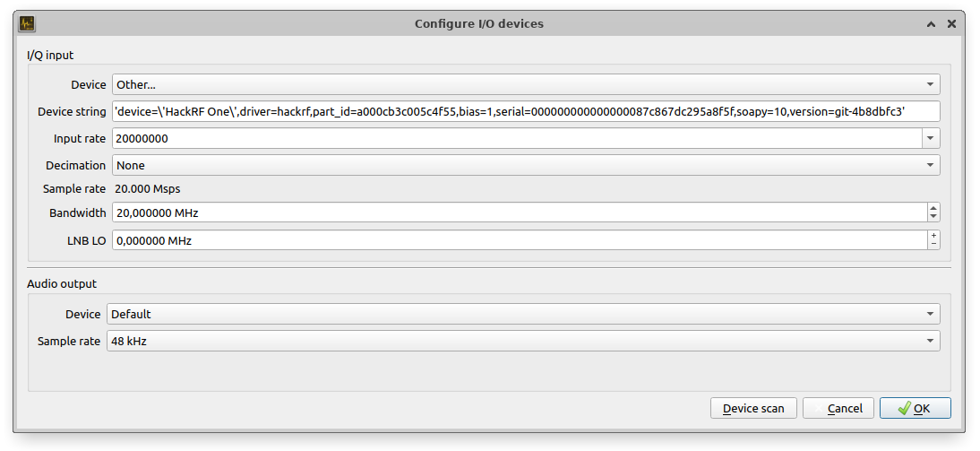Viewport: 980px width, 451px height.
Task: Confirm settings with the OK button
Action: [x=915, y=409]
